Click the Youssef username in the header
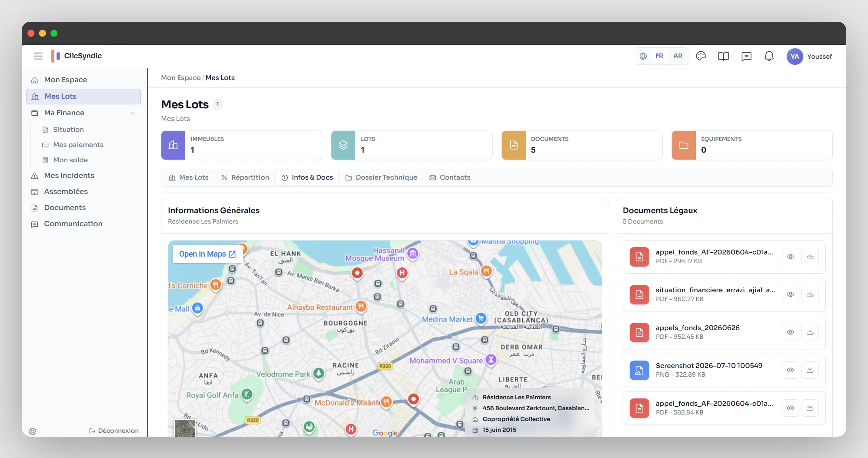868x458 pixels. (820, 57)
